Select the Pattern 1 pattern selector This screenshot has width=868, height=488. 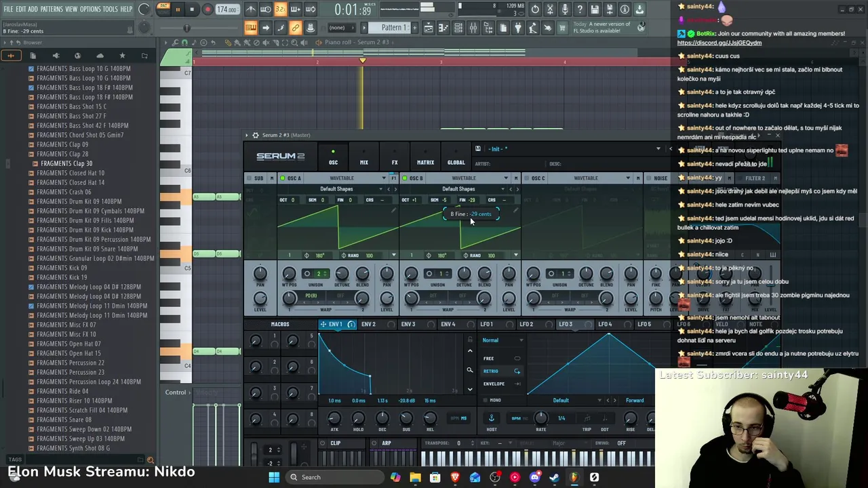pos(393,28)
